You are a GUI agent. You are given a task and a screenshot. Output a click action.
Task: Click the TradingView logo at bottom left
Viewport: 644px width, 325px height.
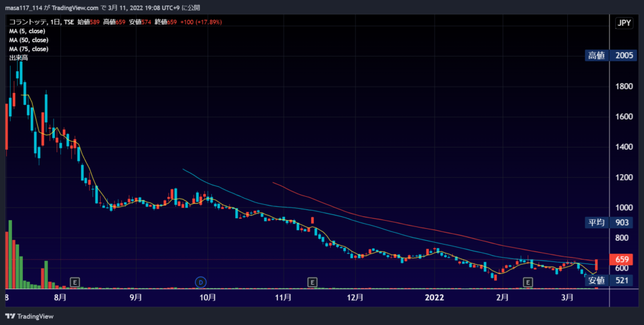[30, 316]
